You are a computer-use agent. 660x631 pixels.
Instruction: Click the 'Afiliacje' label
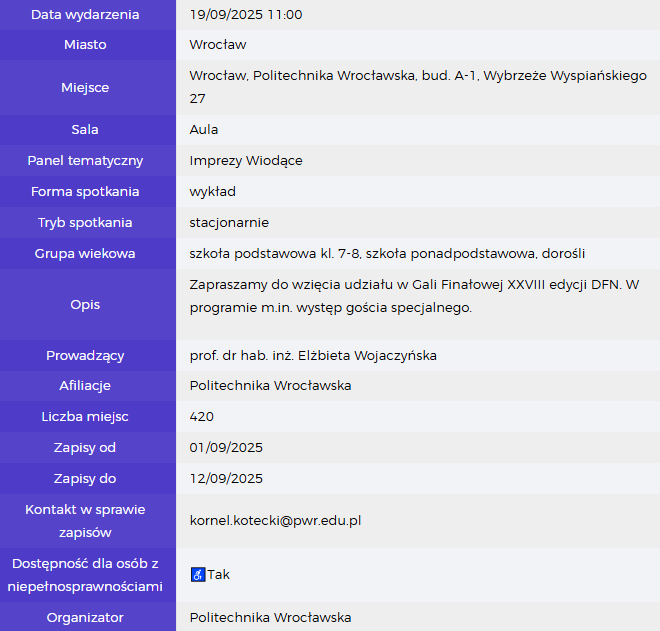[85, 386]
